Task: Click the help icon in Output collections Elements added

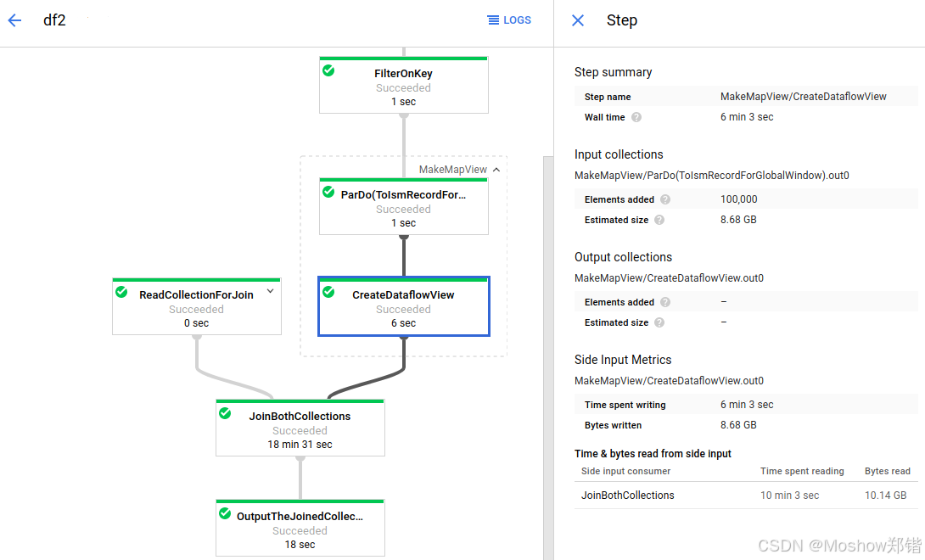Action: [665, 301]
